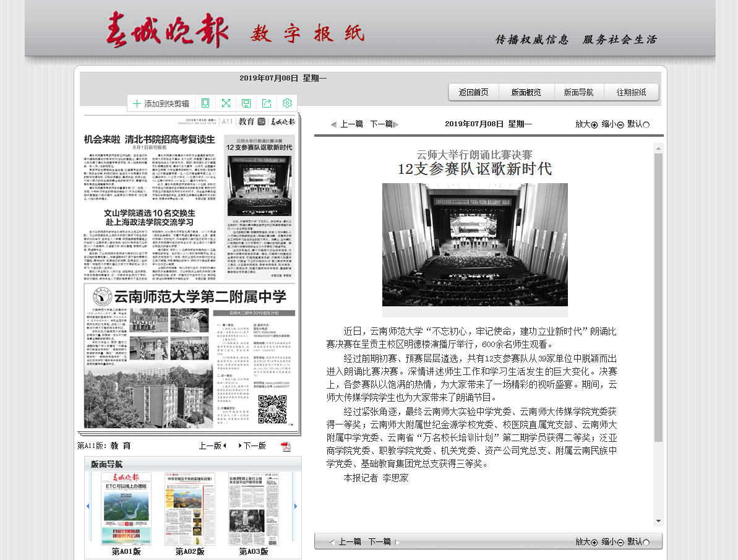Select 默认 font size above the article

coord(638,124)
